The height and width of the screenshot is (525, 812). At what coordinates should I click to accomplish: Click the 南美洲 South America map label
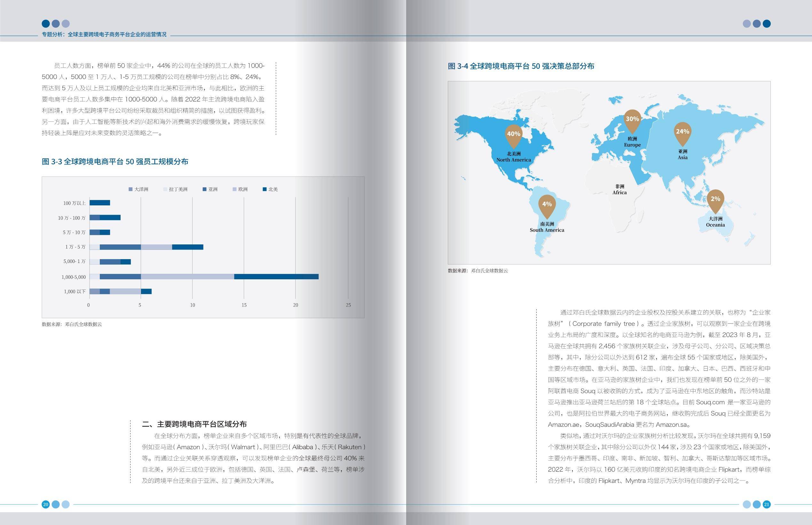[x=547, y=227]
